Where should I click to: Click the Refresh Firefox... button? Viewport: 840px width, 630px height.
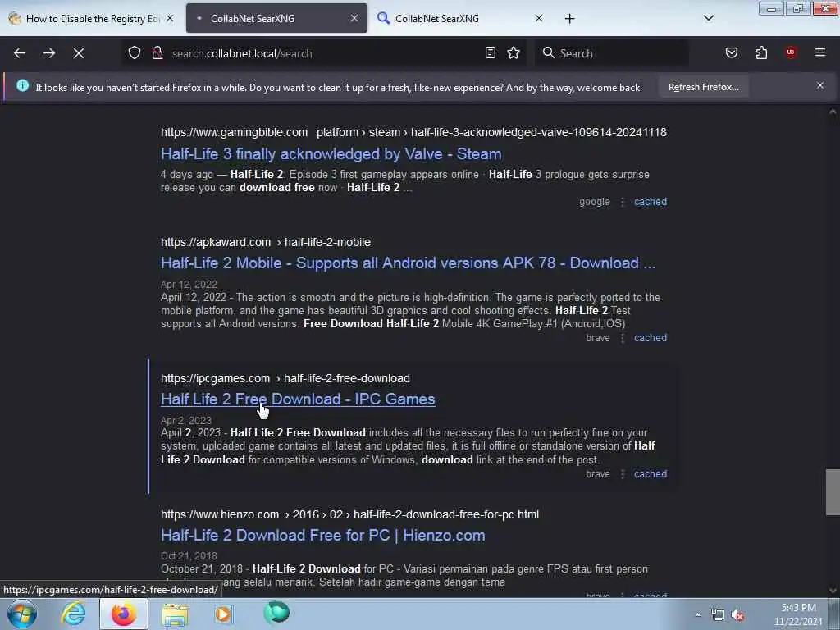[703, 87]
